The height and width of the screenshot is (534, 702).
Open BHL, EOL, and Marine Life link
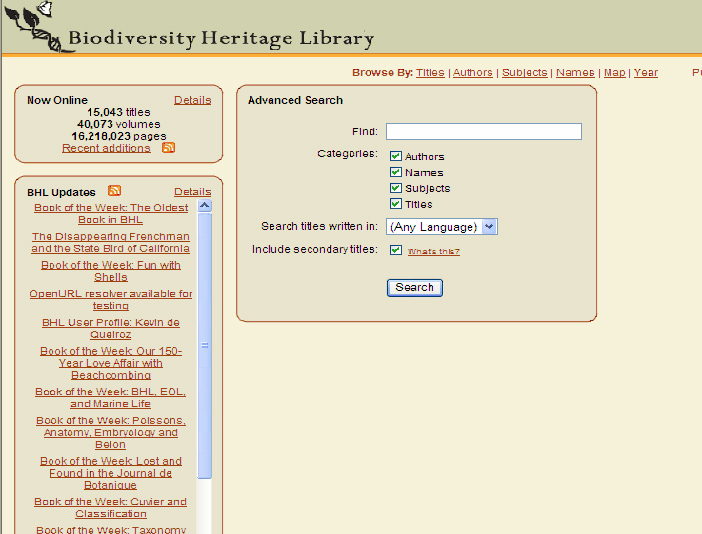(111, 397)
